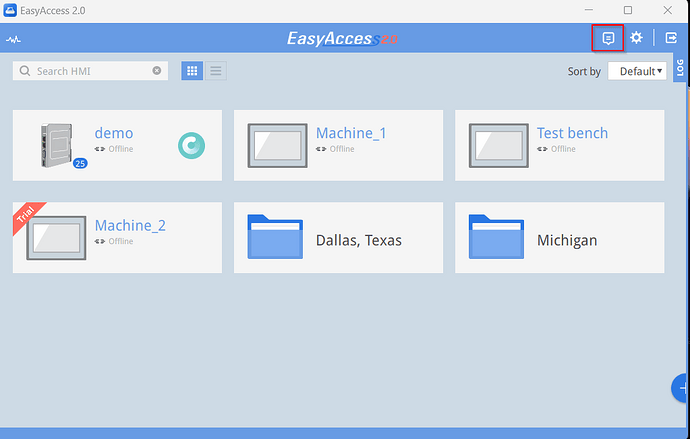Click the EasyAccess 2.0 header logo

pos(342,38)
